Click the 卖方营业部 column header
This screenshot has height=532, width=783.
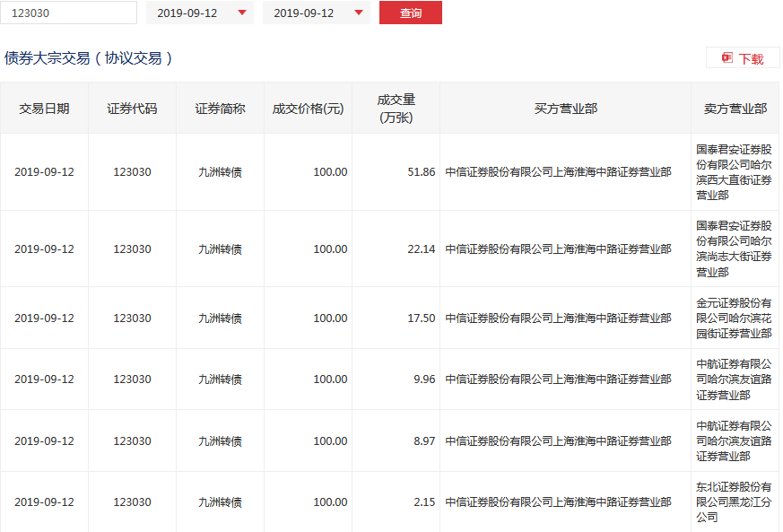[735, 109]
